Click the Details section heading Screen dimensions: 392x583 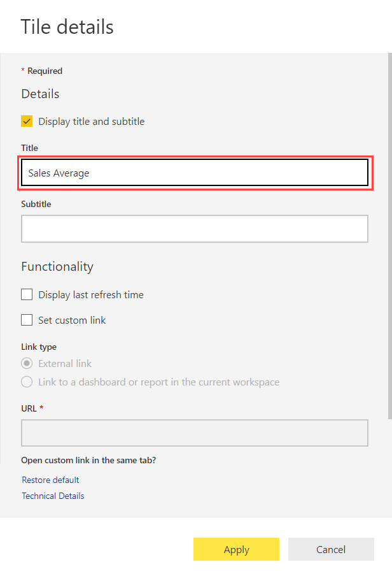40,94
